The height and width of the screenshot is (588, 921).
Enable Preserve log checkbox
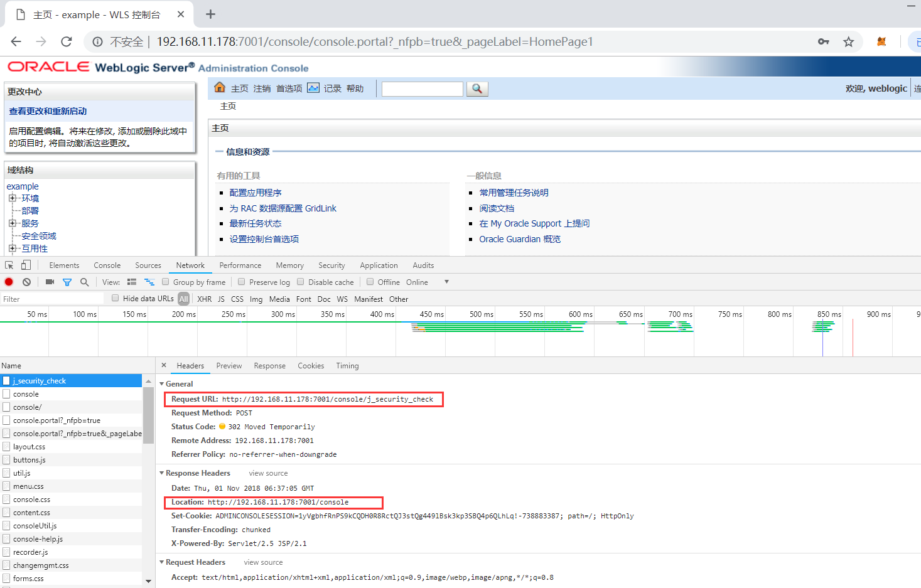coord(241,282)
